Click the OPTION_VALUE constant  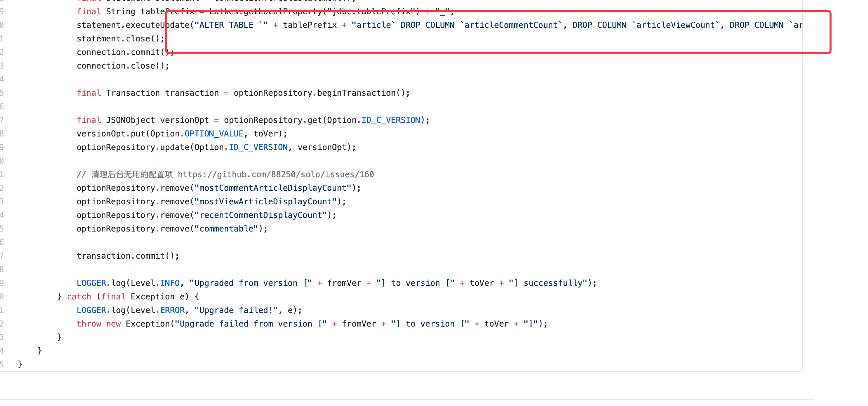pos(214,134)
